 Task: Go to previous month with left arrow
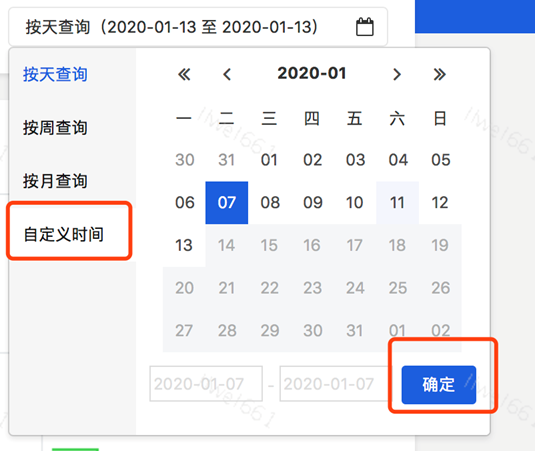tap(227, 74)
